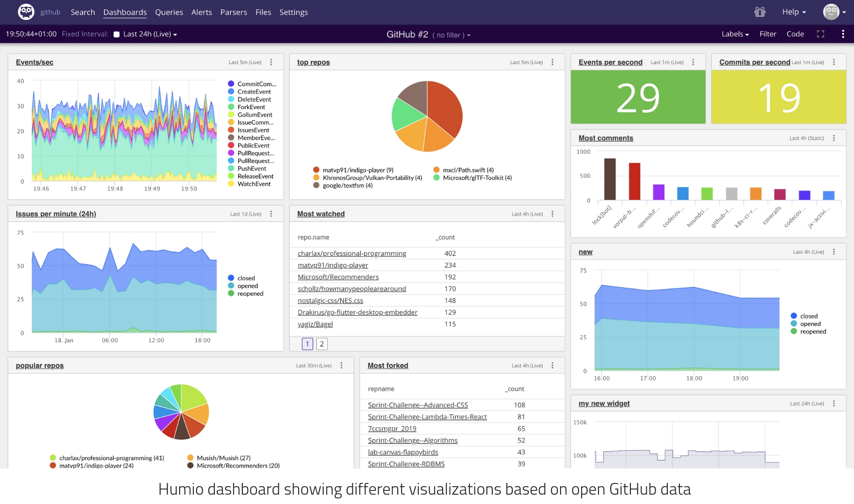Toggle WatchEvent series in legend

click(x=249, y=184)
